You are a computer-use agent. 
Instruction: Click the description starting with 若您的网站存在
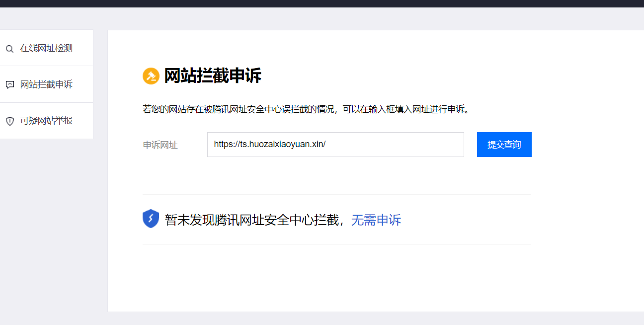tap(306, 109)
